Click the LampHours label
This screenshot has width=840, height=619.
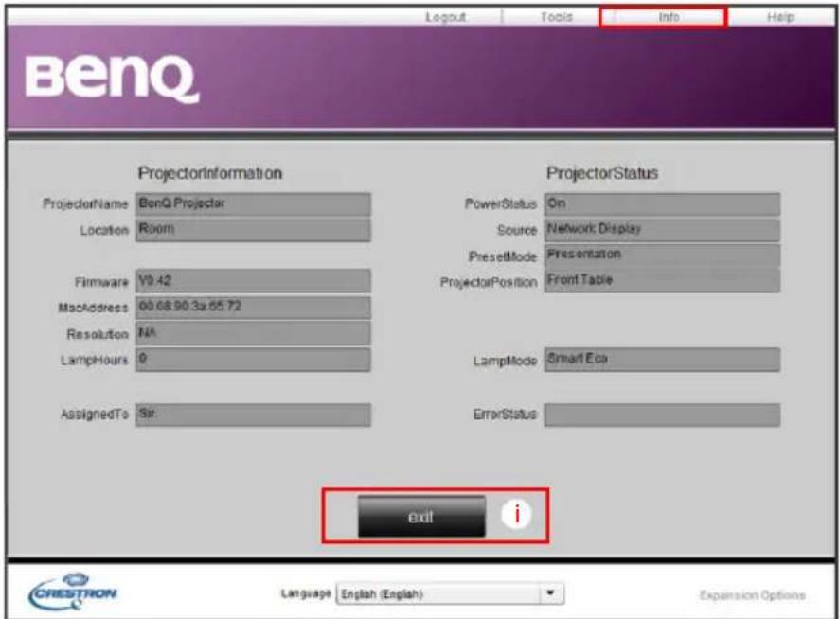pyautogui.click(x=95, y=360)
